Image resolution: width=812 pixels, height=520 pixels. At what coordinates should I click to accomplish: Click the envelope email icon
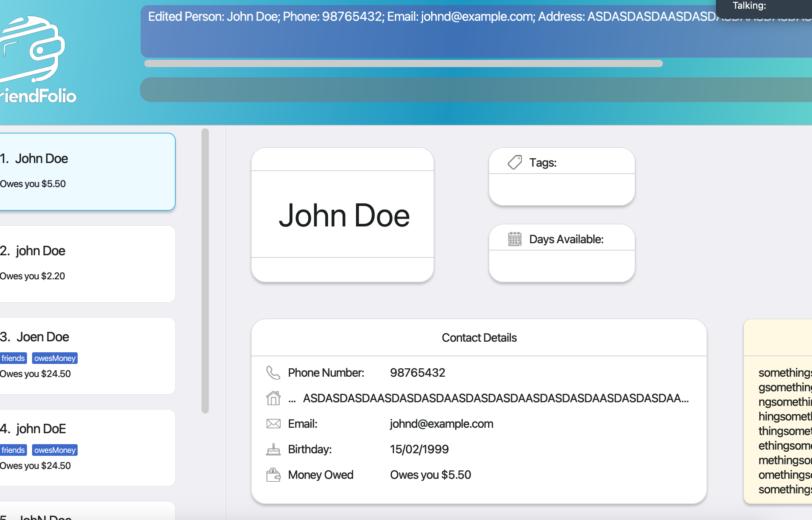coord(273,424)
